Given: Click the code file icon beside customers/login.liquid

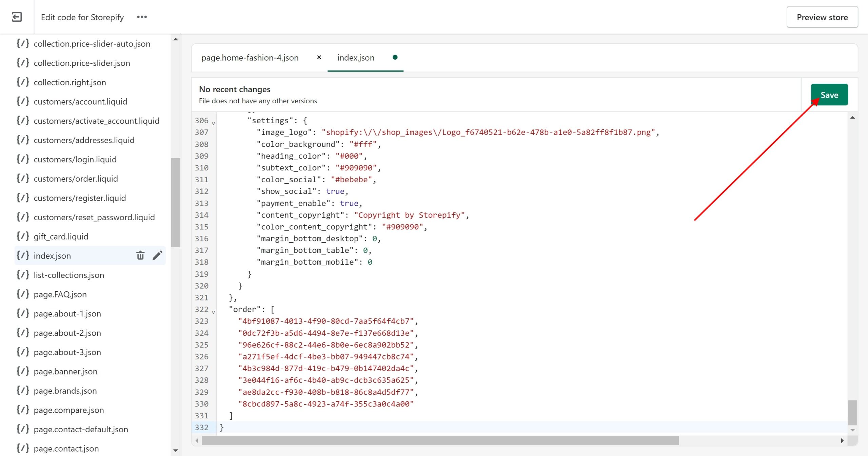Looking at the screenshot, I should coord(23,159).
